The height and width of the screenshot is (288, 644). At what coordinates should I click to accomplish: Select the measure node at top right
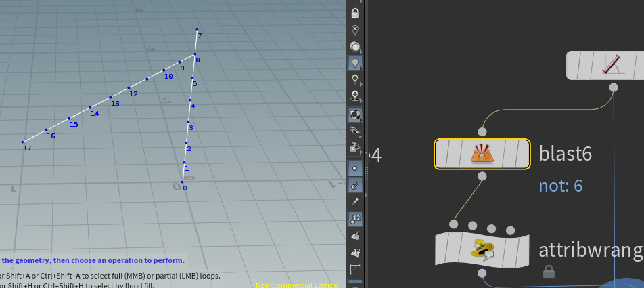605,66
